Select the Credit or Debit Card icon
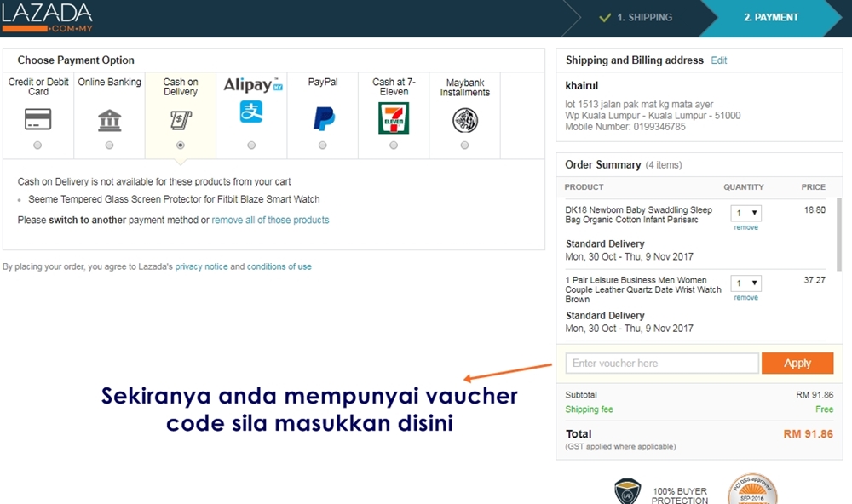 37,119
